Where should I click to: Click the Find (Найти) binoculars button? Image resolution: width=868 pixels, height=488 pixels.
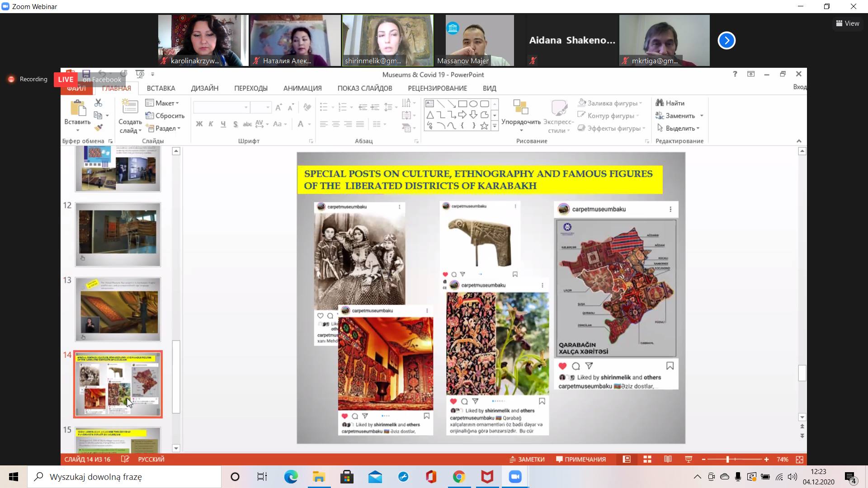coord(670,103)
